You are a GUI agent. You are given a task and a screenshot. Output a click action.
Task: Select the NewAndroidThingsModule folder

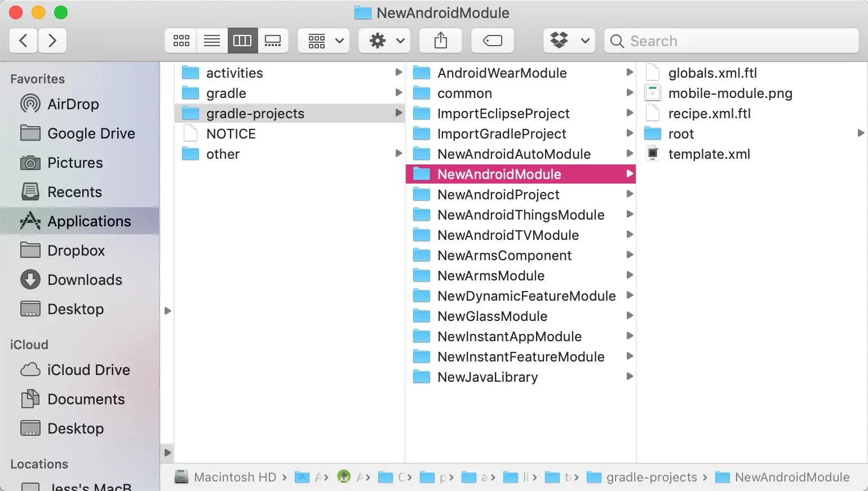coord(520,215)
